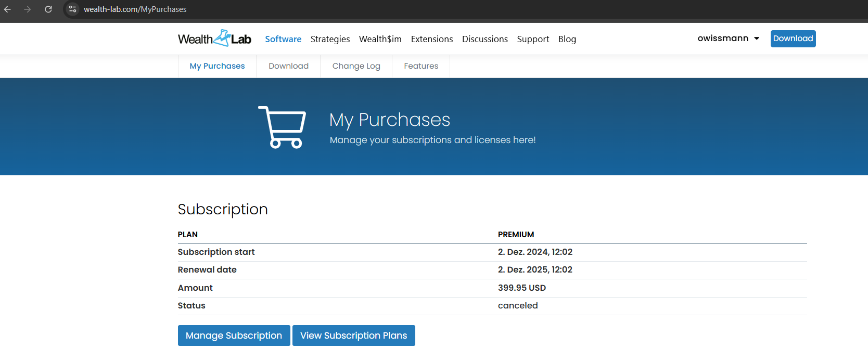Navigate to Discussions
Screen dimensions: 868x361
click(484, 39)
